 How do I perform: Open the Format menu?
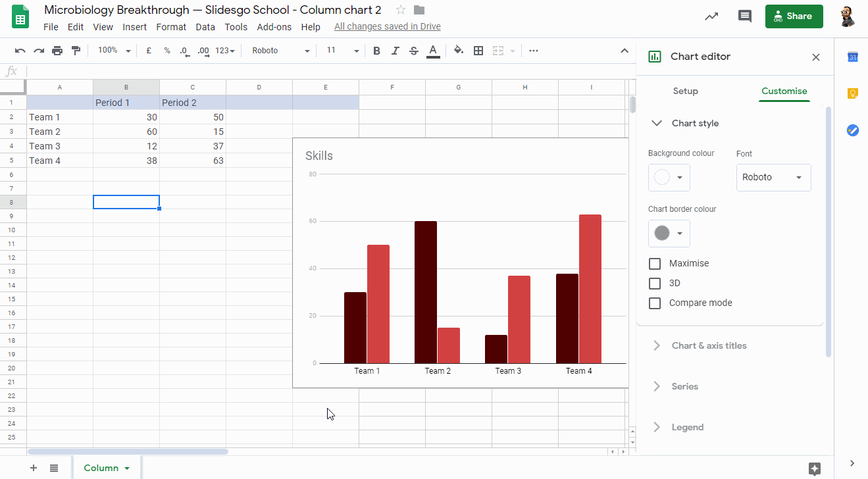pyautogui.click(x=171, y=27)
